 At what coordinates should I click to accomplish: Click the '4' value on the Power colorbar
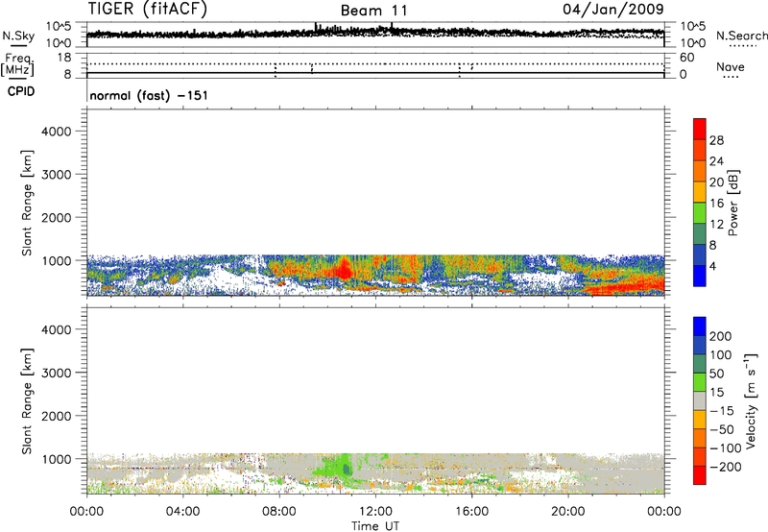713,266
